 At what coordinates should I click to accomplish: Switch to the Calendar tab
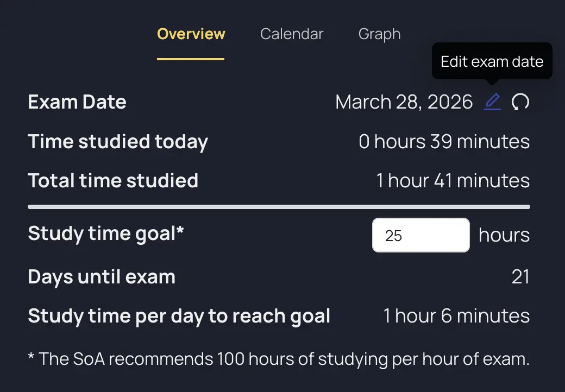(292, 34)
